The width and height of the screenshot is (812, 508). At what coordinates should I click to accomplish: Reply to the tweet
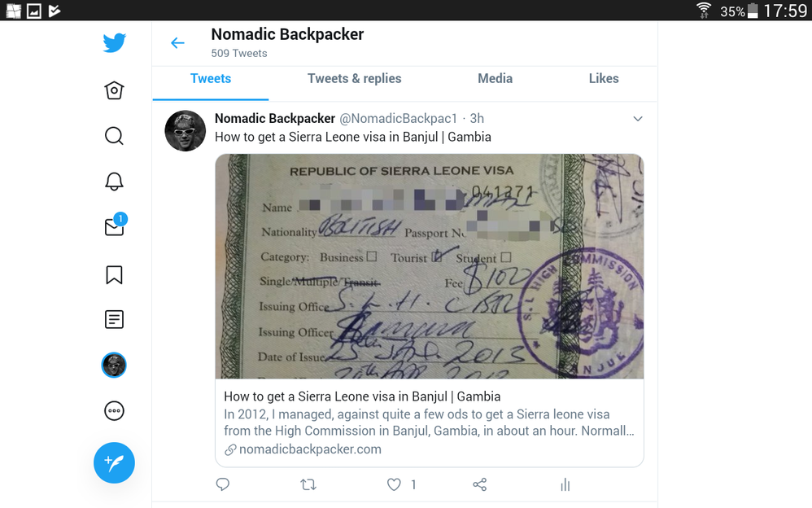tap(223, 484)
